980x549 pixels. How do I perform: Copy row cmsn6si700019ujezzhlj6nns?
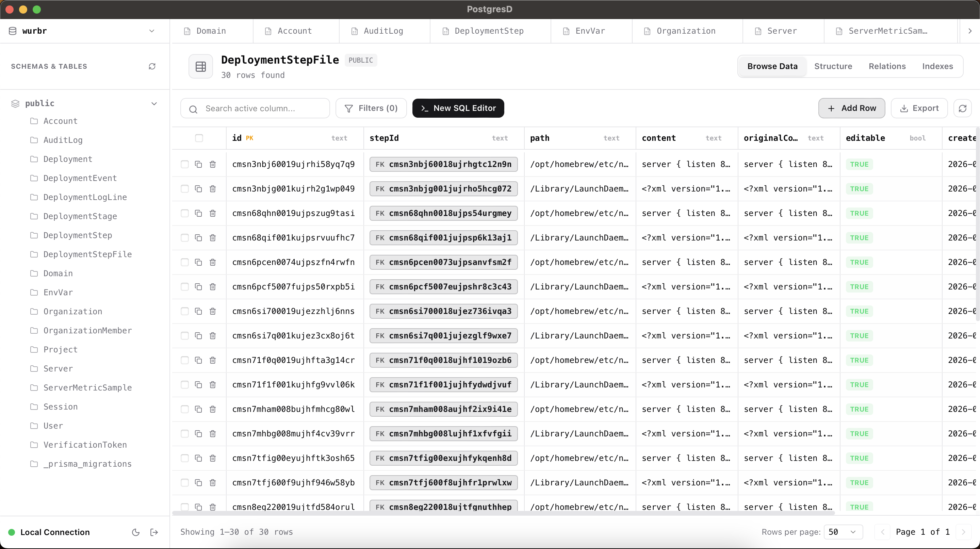click(198, 311)
